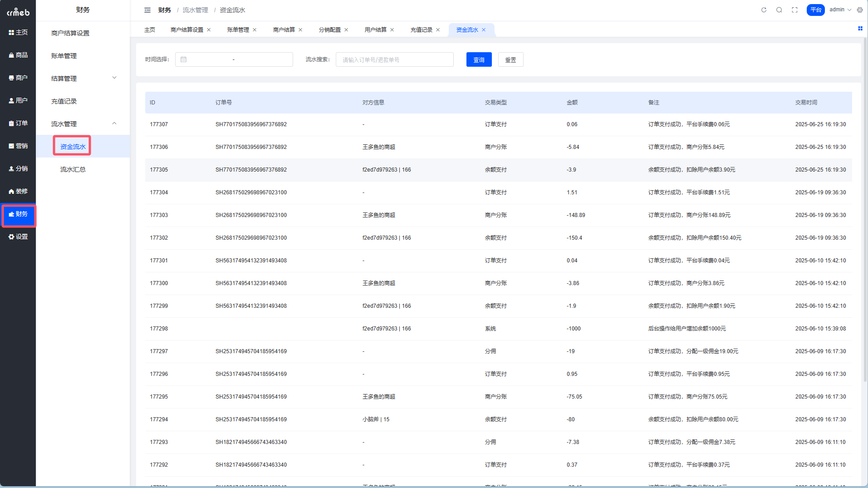Open the 订单 sidebar section
Screen dimensions: 868x488
click(x=18, y=123)
